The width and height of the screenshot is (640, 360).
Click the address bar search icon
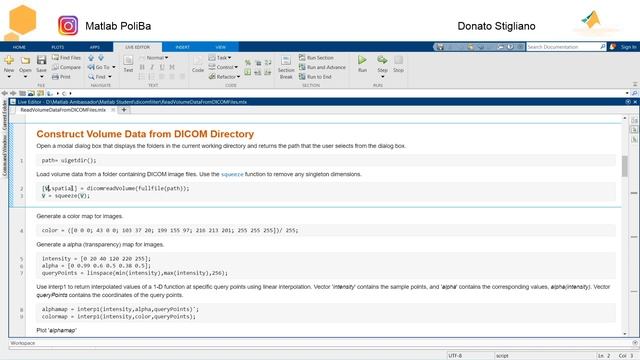point(634,93)
